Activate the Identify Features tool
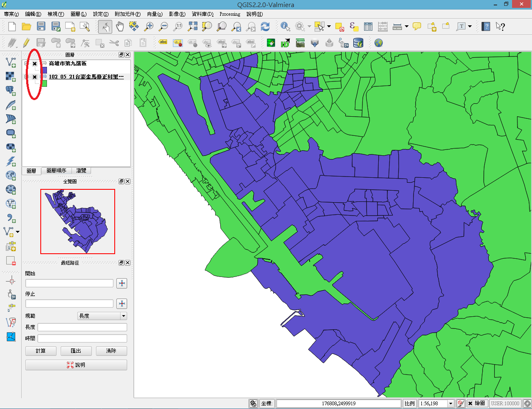Image resolution: width=532 pixels, height=409 pixels. coord(285,27)
